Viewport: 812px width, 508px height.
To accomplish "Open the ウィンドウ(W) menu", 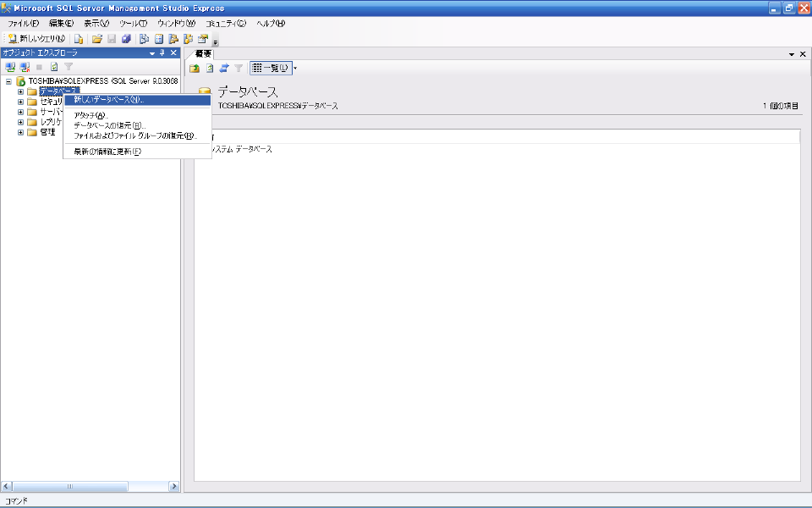I will (177, 24).
